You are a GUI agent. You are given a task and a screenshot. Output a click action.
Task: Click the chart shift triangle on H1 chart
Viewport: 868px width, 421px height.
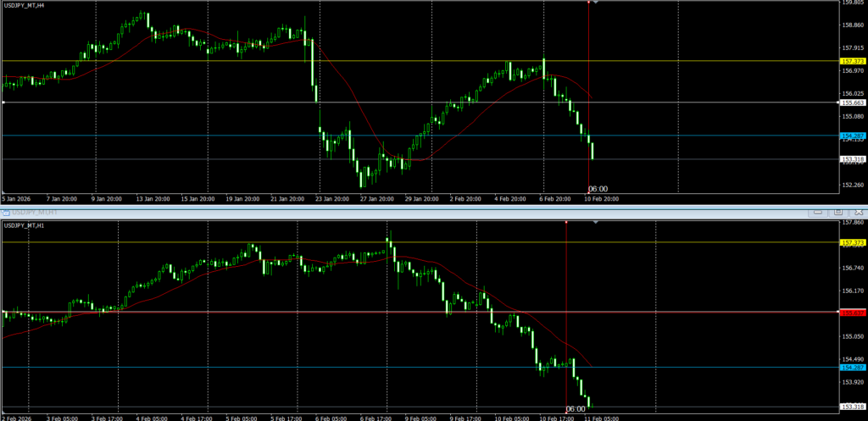(597, 223)
